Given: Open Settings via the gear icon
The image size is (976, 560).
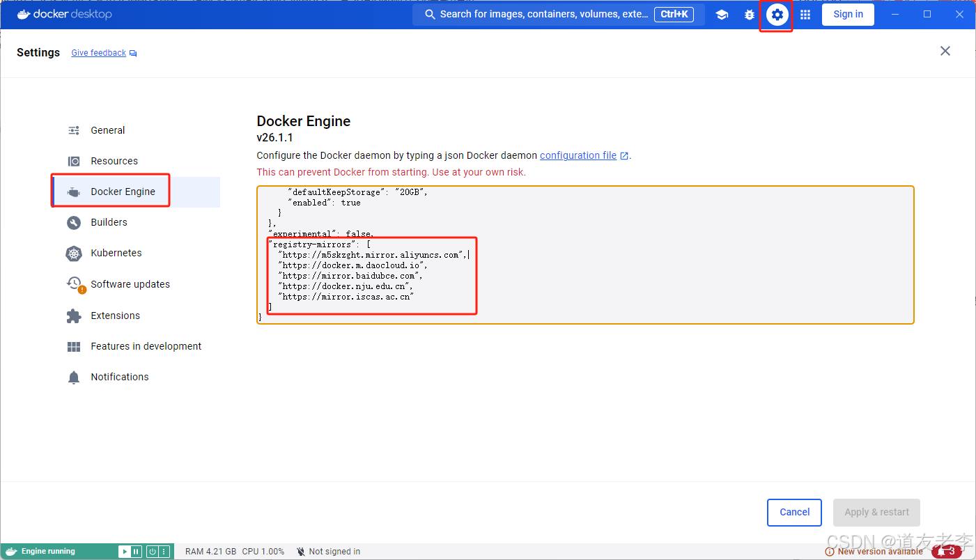Looking at the screenshot, I should click(777, 15).
